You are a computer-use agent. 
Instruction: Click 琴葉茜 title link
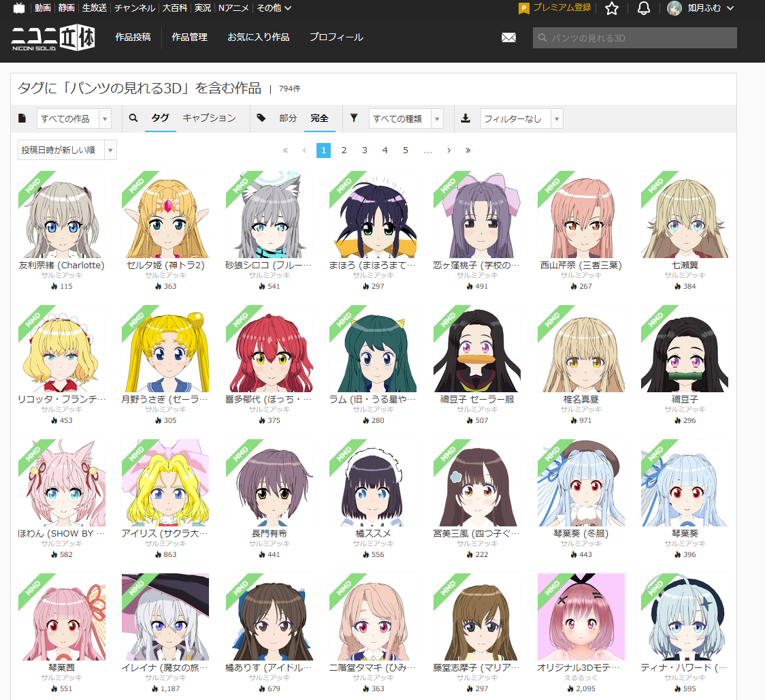(61, 667)
